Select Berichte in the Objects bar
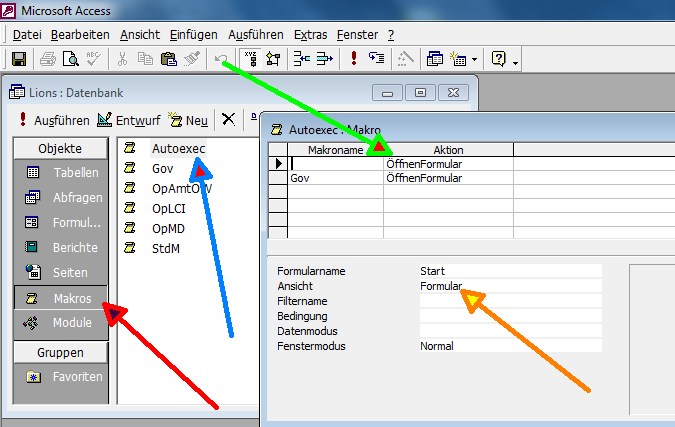 pyautogui.click(x=61, y=248)
